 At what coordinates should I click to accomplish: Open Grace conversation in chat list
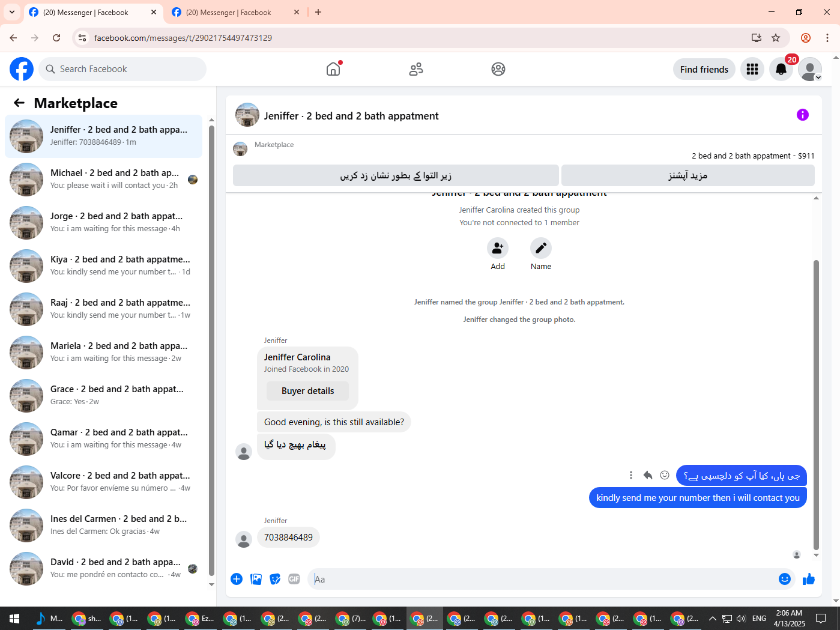(103, 396)
